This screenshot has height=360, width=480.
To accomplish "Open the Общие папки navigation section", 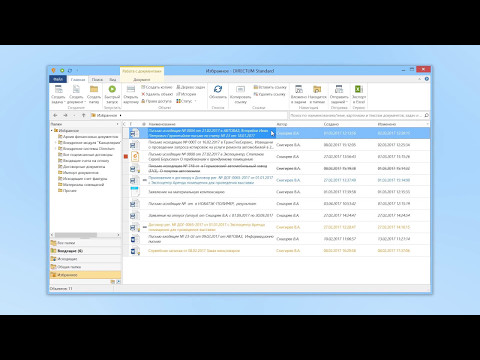I will (85, 267).
